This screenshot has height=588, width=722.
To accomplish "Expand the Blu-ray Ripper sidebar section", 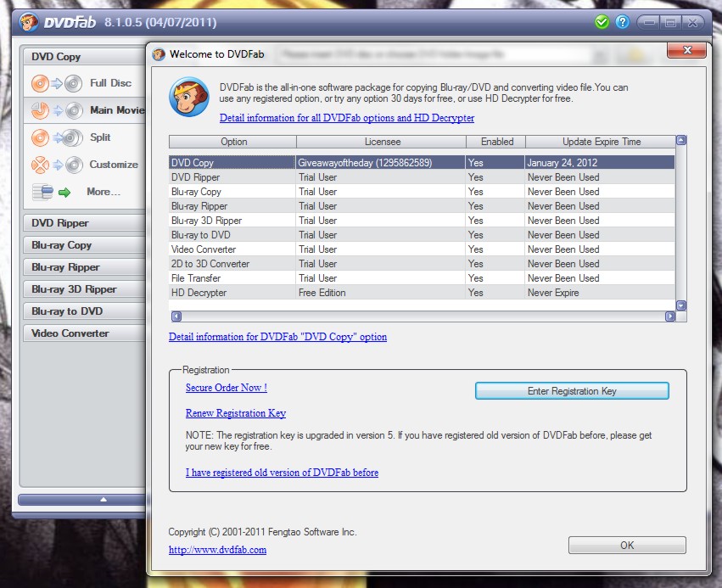I will click(x=85, y=267).
